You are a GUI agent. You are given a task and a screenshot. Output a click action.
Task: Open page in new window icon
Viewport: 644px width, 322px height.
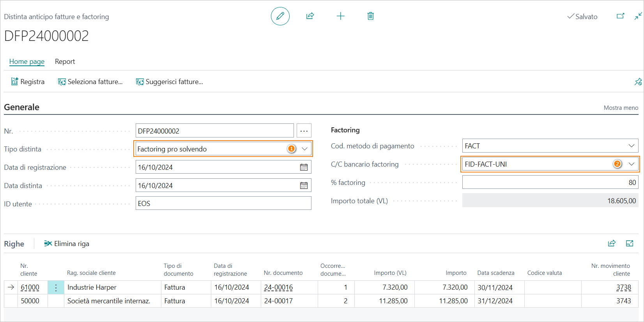[620, 16]
